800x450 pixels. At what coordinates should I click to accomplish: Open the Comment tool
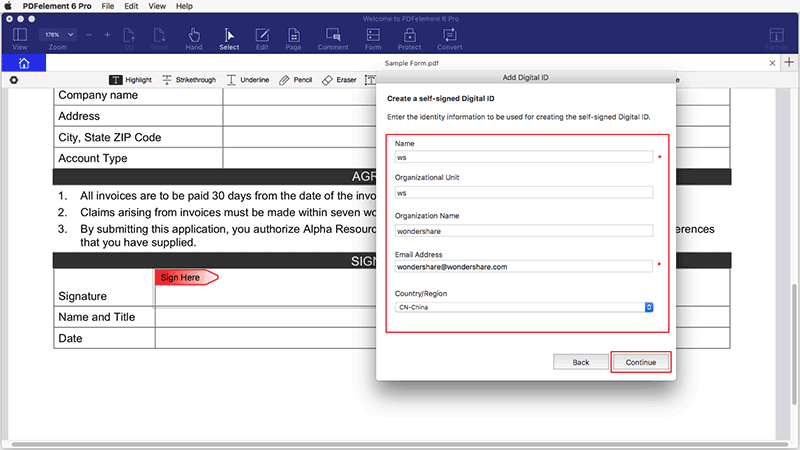tap(333, 39)
